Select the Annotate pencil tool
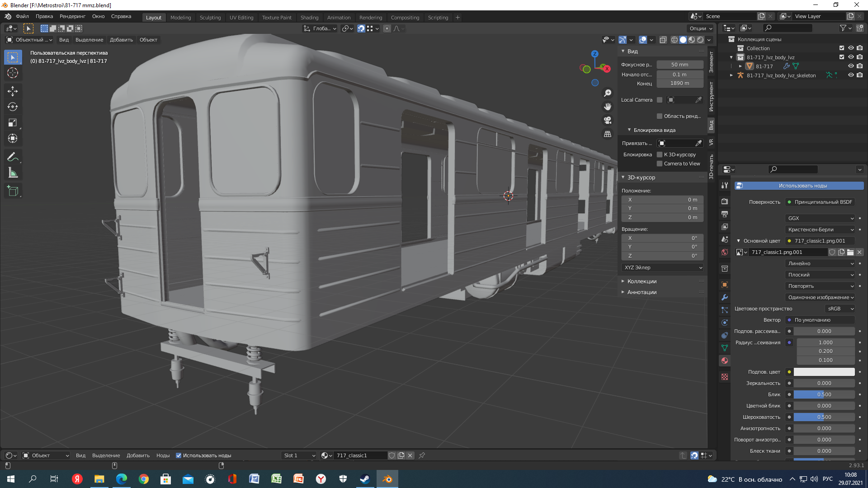 pos(13,157)
